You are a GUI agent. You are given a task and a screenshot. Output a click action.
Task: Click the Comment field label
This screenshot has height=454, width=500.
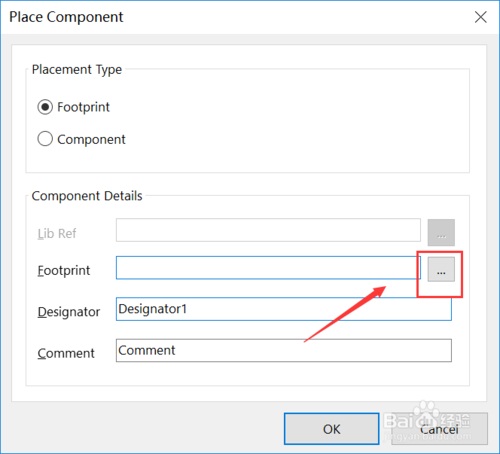point(66,353)
